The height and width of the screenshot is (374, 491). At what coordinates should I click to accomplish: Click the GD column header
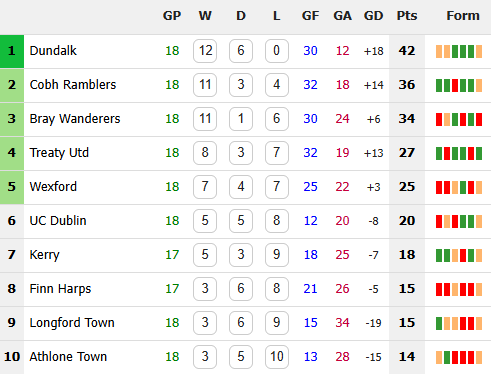(373, 16)
